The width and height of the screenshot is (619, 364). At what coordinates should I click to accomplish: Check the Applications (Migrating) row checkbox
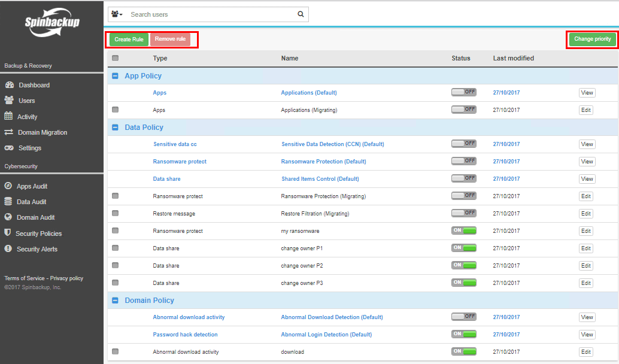[116, 110]
